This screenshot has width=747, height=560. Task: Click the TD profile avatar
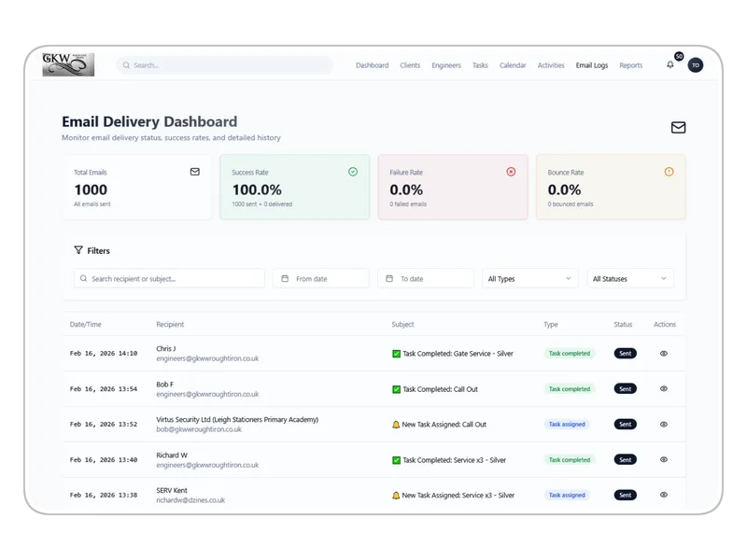click(693, 65)
